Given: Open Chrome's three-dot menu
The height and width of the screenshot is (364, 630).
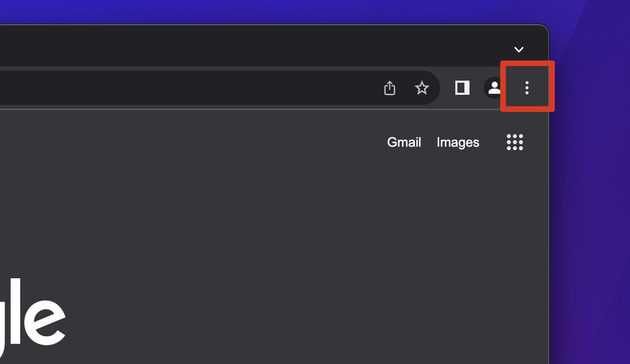Looking at the screenshot, I should [527, 88].
